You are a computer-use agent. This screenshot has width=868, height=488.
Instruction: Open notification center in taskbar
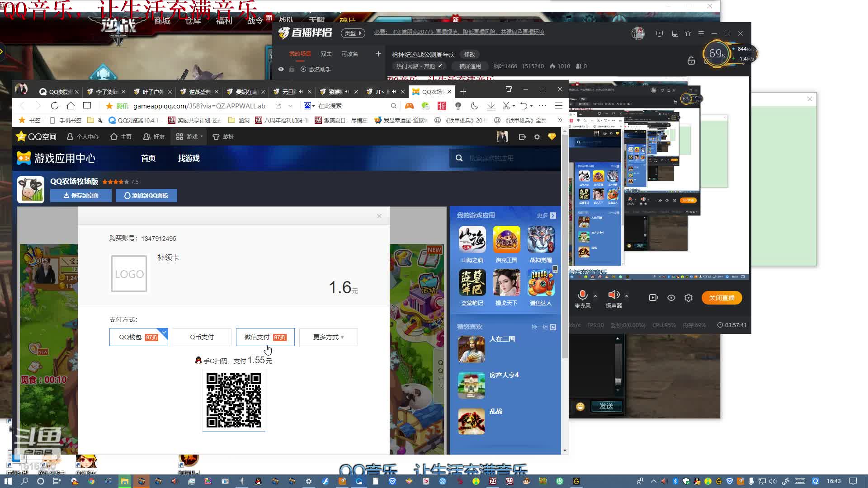[x=853, y=481]
